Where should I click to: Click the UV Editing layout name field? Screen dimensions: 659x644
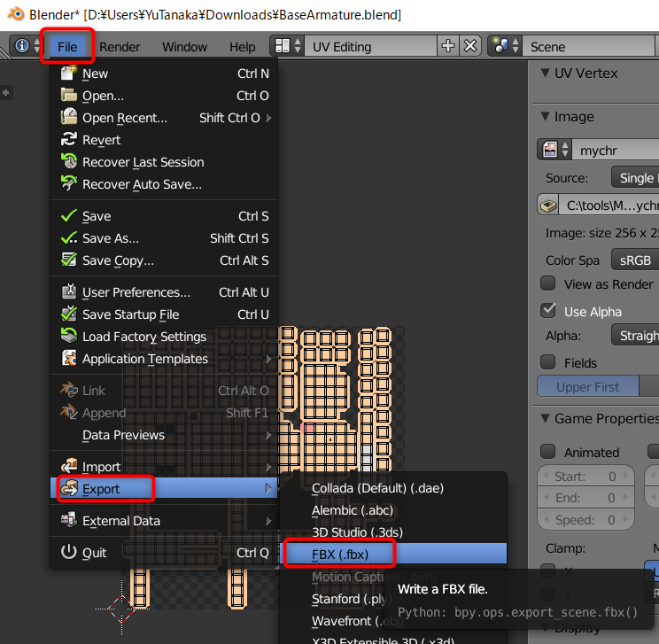(370, 46)
